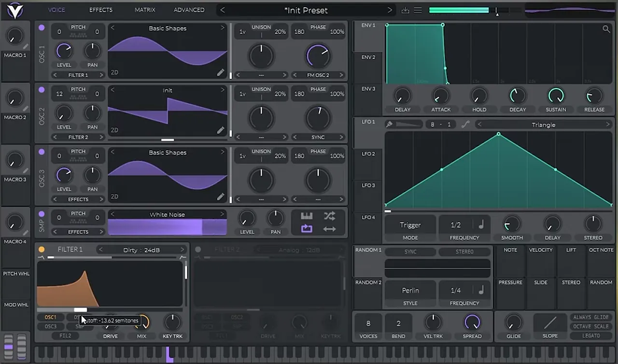Toggle the sampler bounce double-arrow icon

point(329,229)
